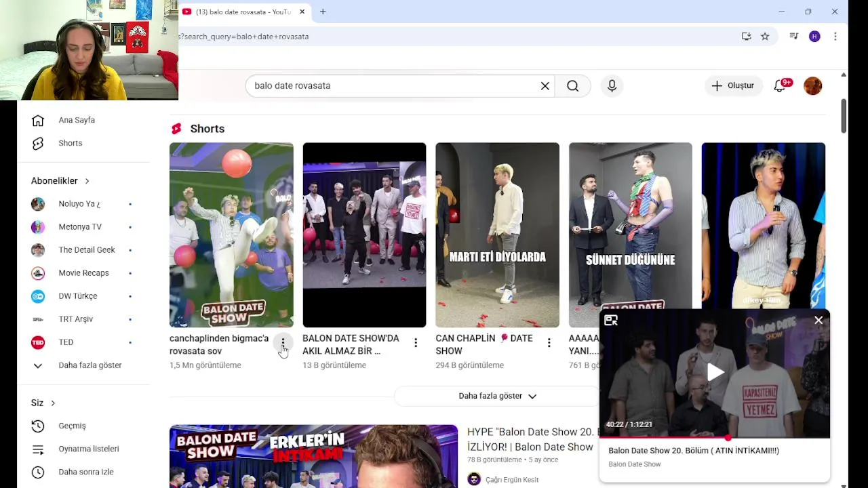This screenshot has height=488, width=868.
Task: Open options menu for AKIL ALMAZ short
Action: coord(416,343)
